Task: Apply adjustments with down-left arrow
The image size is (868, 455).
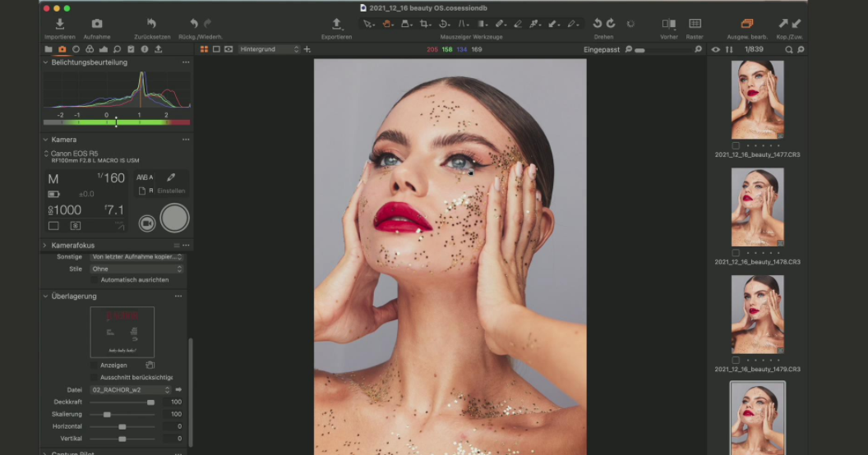Action: click(796, 23)
